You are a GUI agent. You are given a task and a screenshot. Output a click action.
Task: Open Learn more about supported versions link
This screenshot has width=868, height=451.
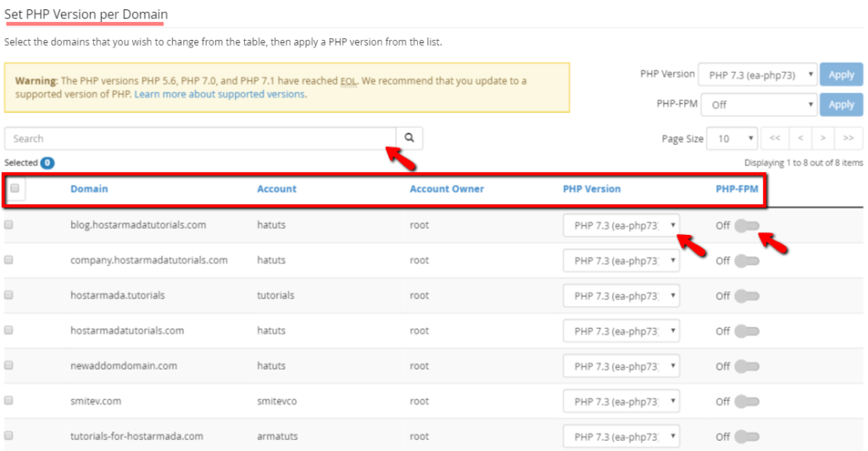(x=220, y=94)
